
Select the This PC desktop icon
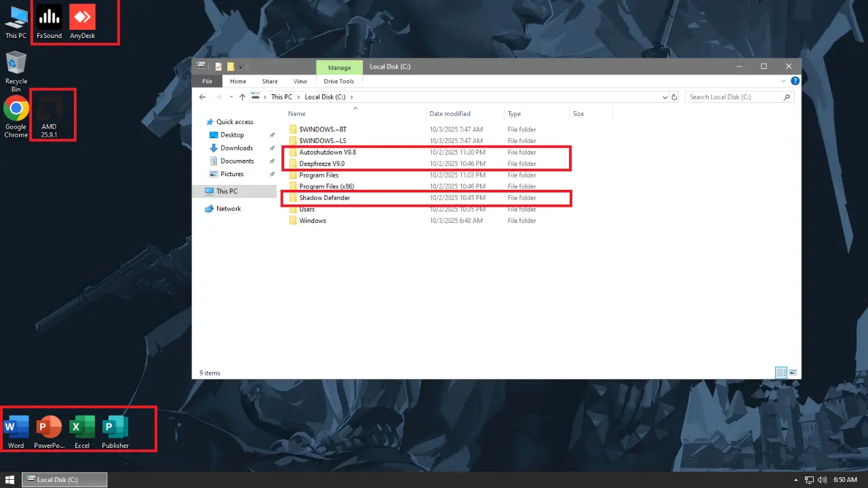click(x=16, y=22)
